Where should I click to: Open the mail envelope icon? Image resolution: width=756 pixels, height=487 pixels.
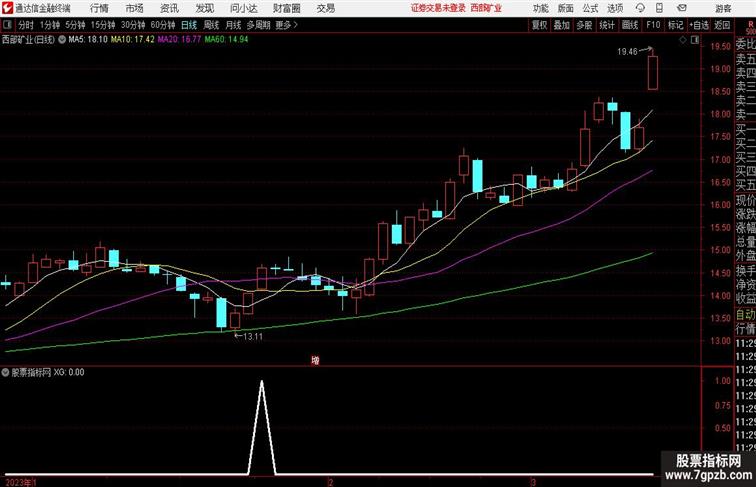pyautogui.click(x=682, y=8)
